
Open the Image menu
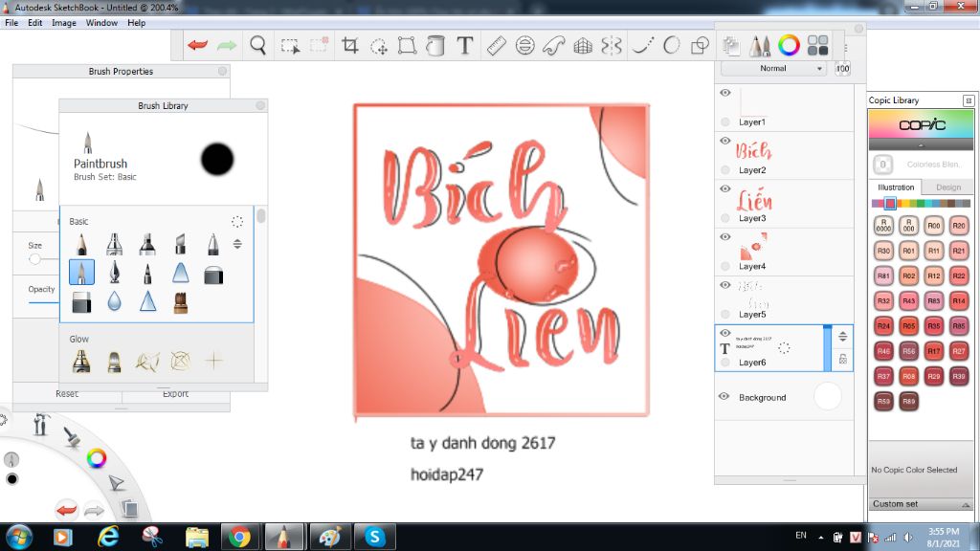(x=64, y=23)
